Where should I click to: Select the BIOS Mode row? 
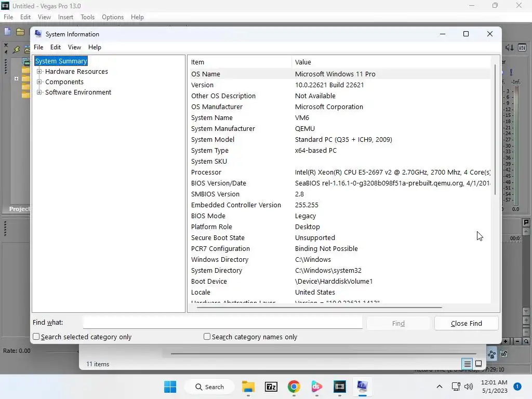point(340,216)
